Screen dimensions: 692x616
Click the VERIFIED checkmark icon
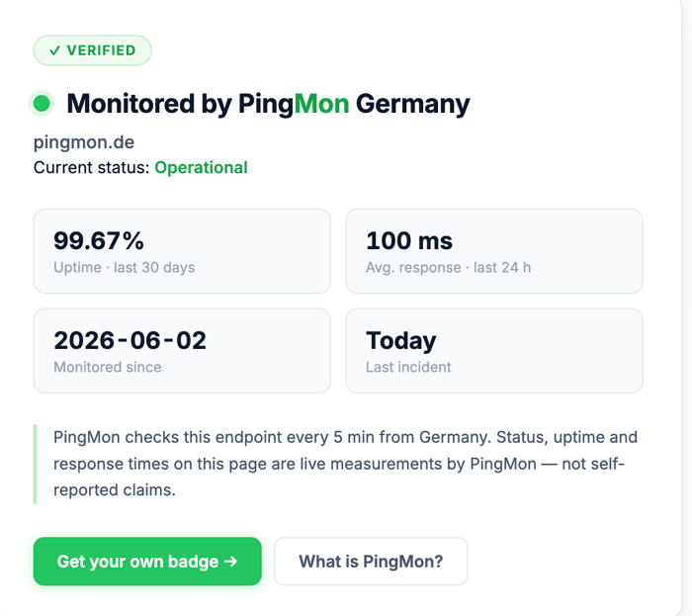[54, 50]
